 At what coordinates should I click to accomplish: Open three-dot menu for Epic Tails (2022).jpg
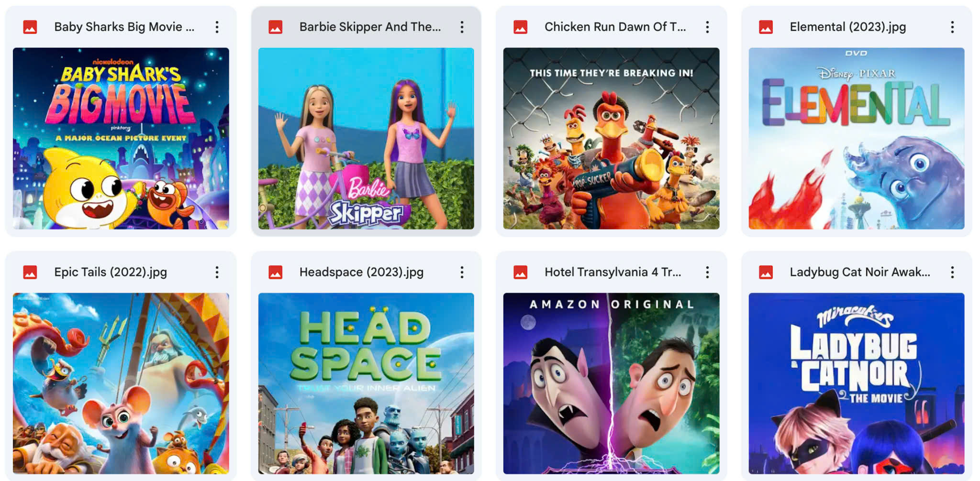click(x=217, y=272)
